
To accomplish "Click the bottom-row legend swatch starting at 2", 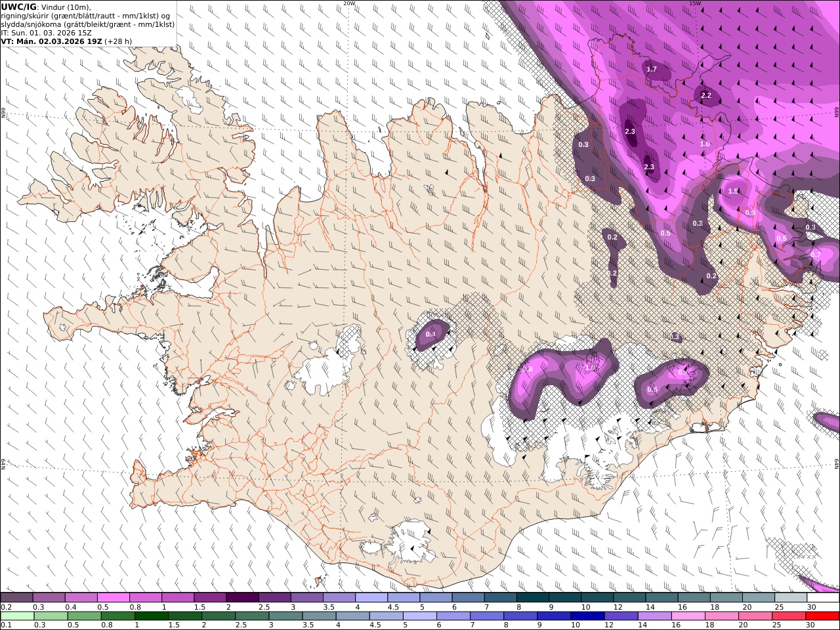I will coord(218,616).
